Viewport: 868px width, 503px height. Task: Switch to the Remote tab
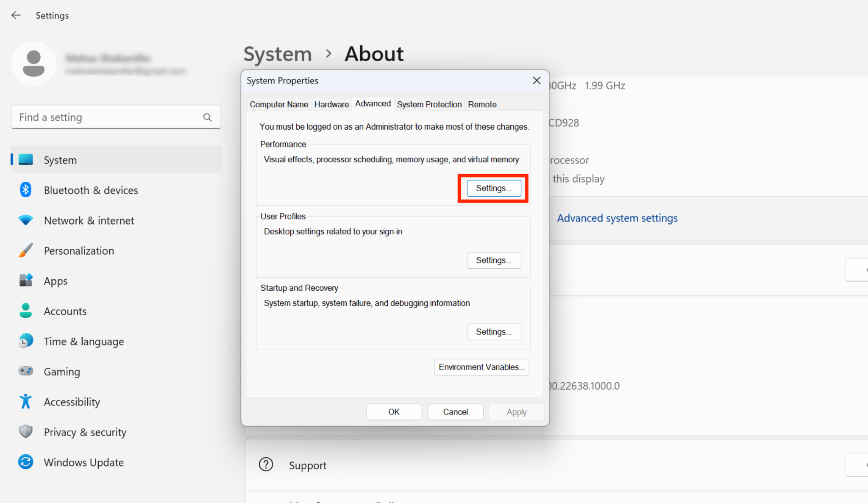(x=481, y=104)
